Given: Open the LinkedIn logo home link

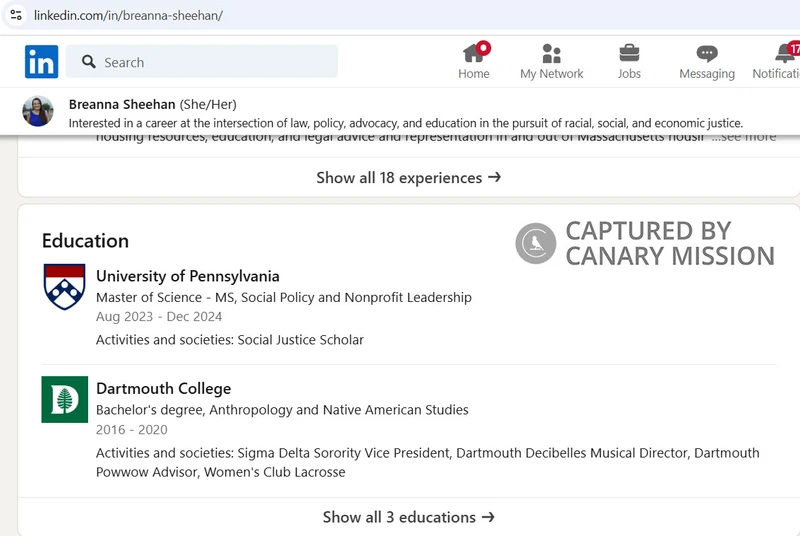Looking at the screenshot, I should [x=41, y=62].
